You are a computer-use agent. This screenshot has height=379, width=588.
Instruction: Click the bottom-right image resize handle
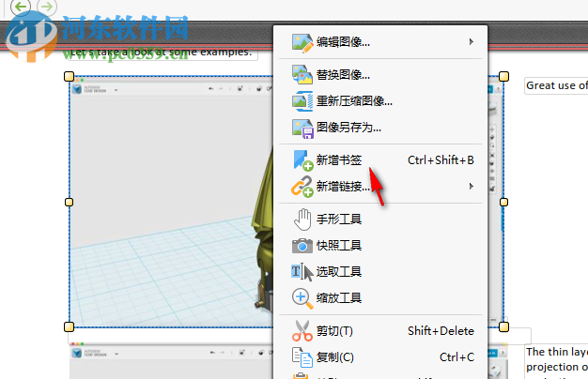pyautogui.click(x=504, y=327)
